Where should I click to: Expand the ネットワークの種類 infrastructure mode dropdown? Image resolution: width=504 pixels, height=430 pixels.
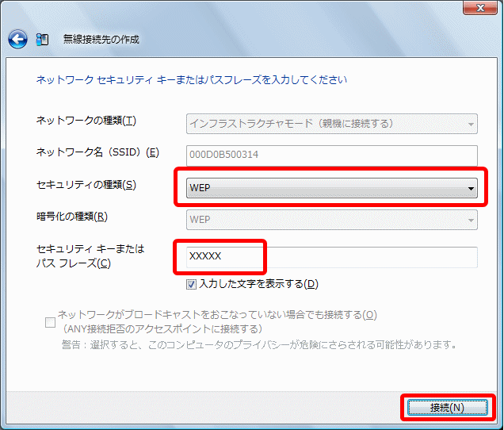[331, 123]
